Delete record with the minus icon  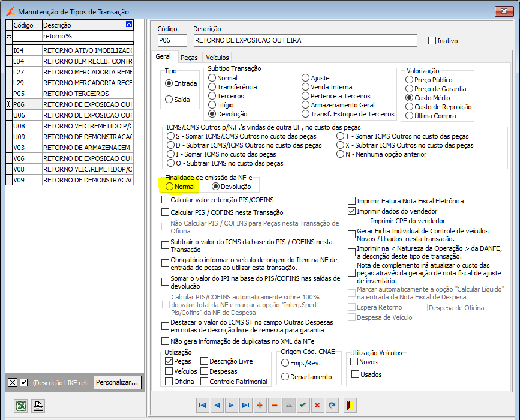[274, 405]
